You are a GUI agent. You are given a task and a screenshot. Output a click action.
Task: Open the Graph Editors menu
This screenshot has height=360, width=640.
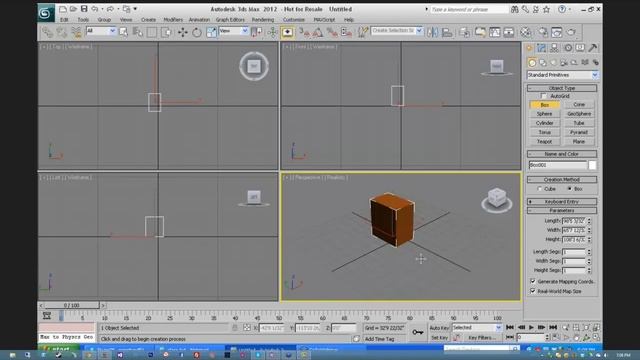point(230,20)
